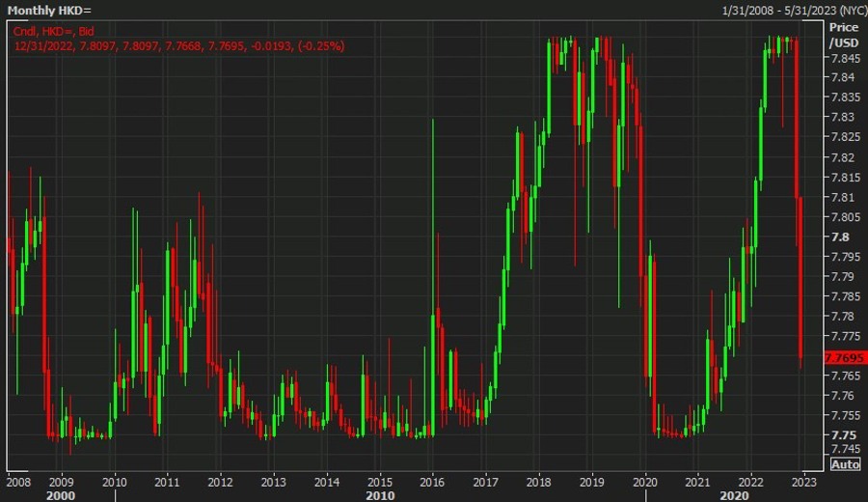
Task: Click the 2016 year label on time axis
Action: point(433,481)
